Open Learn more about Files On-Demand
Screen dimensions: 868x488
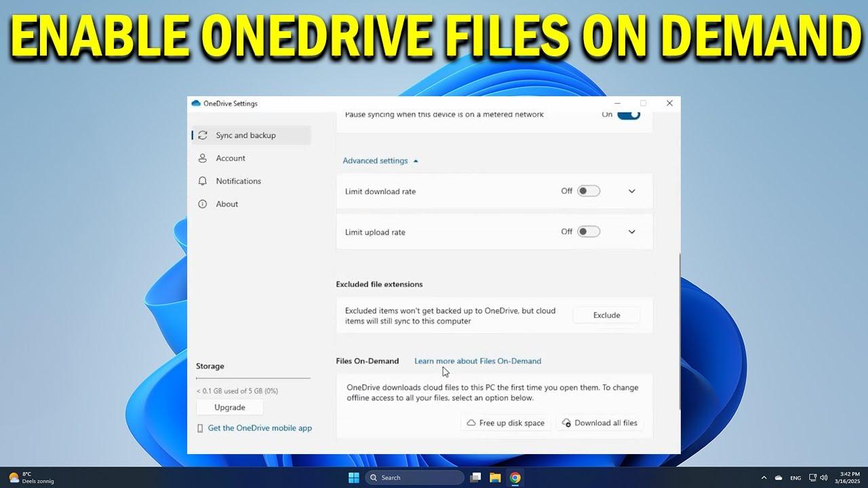coord(477,361)
